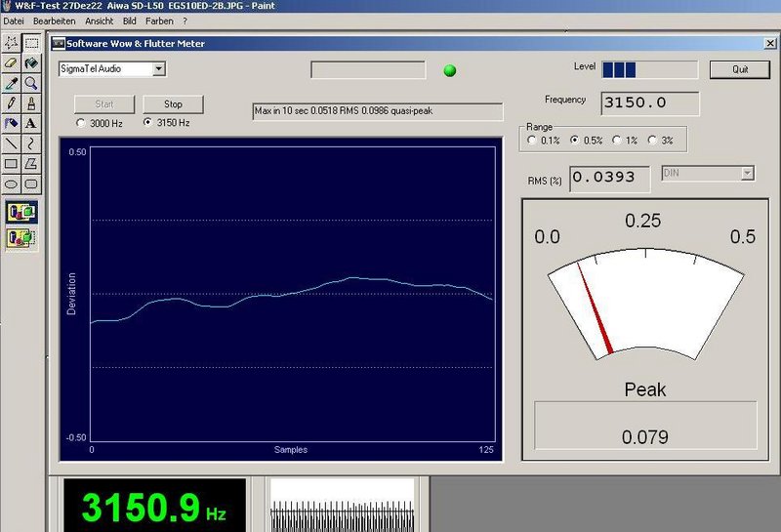
Task: Click the waveform thumbnail at bottom
Action: tap(343, 505)
